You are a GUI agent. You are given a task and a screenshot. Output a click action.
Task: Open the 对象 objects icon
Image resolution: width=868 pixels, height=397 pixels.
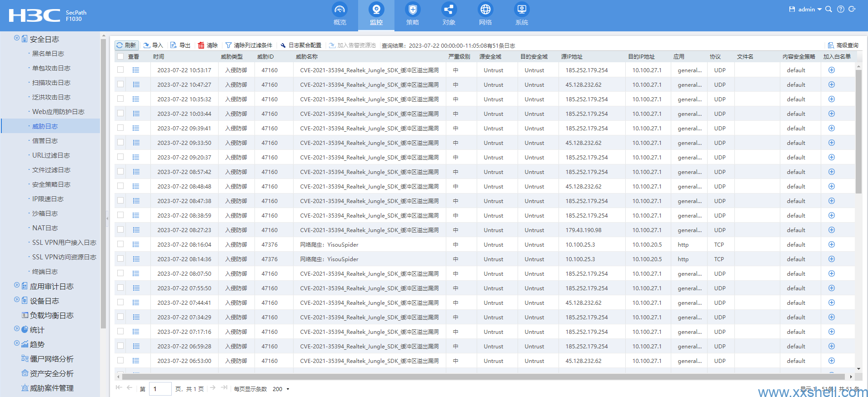pyautogui.click(x=449, y=10)
